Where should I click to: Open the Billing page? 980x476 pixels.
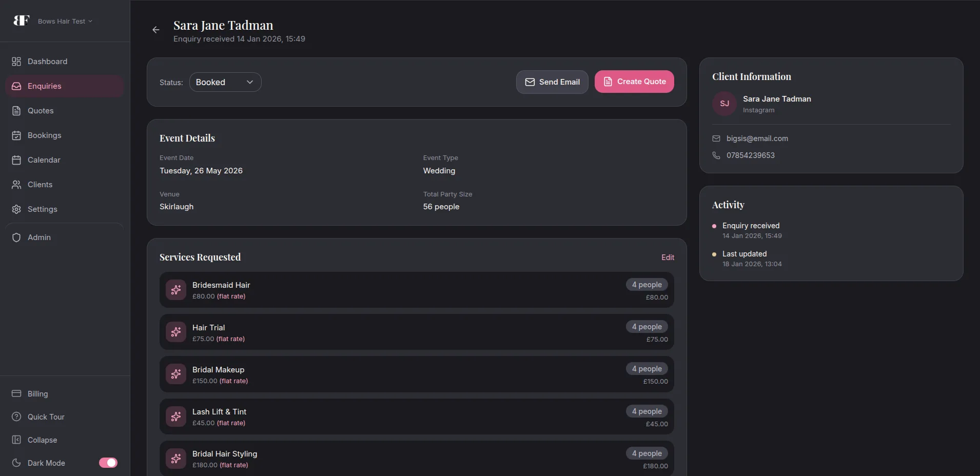[x=37, y=394]
